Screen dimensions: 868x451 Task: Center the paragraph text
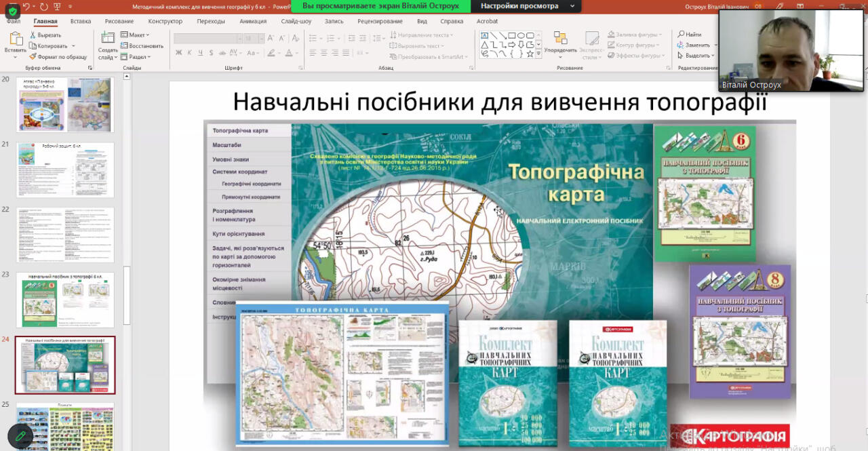pos(324,52)
